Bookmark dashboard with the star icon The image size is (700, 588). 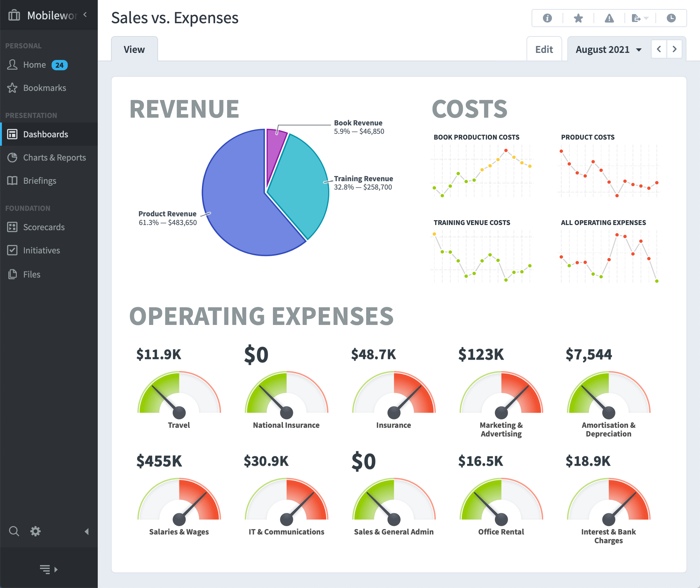click(x=578, y=18)
